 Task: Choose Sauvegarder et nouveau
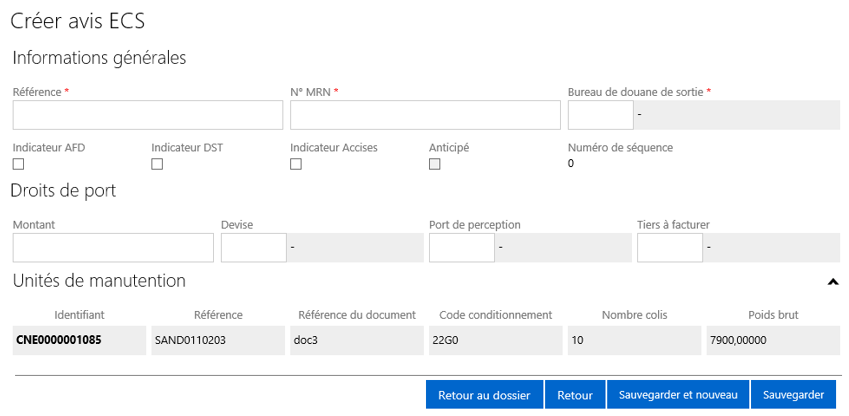click(678, 395)
